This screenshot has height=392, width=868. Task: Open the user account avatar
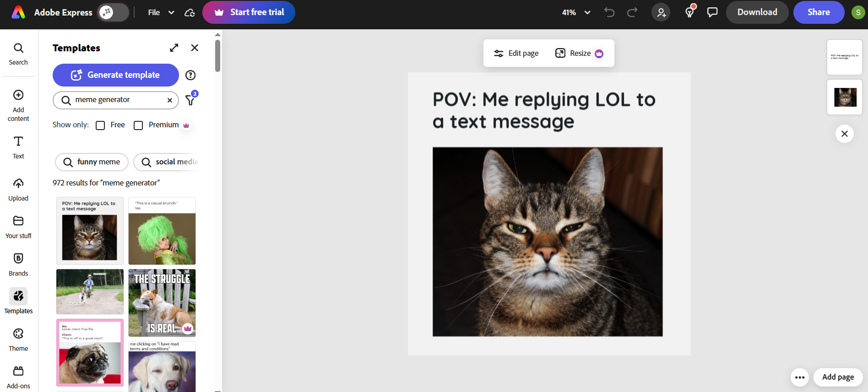858,12
